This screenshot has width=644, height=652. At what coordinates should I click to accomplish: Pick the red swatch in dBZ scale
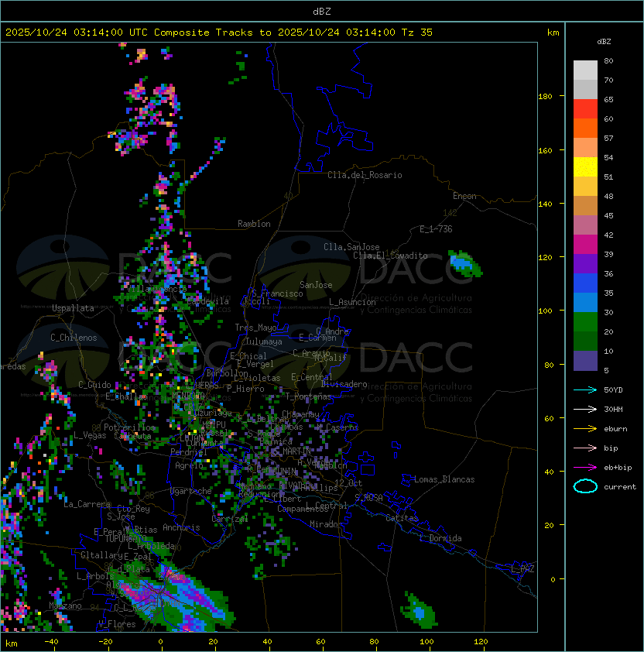(585, 108)
